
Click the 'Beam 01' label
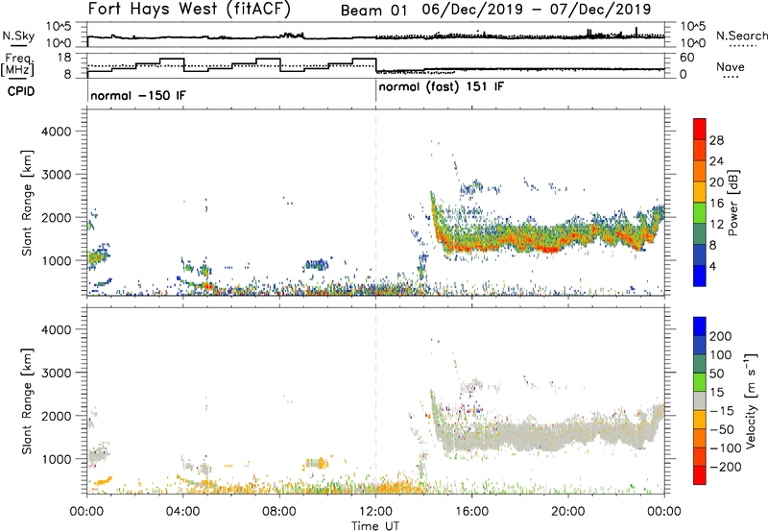pos(373,10)
